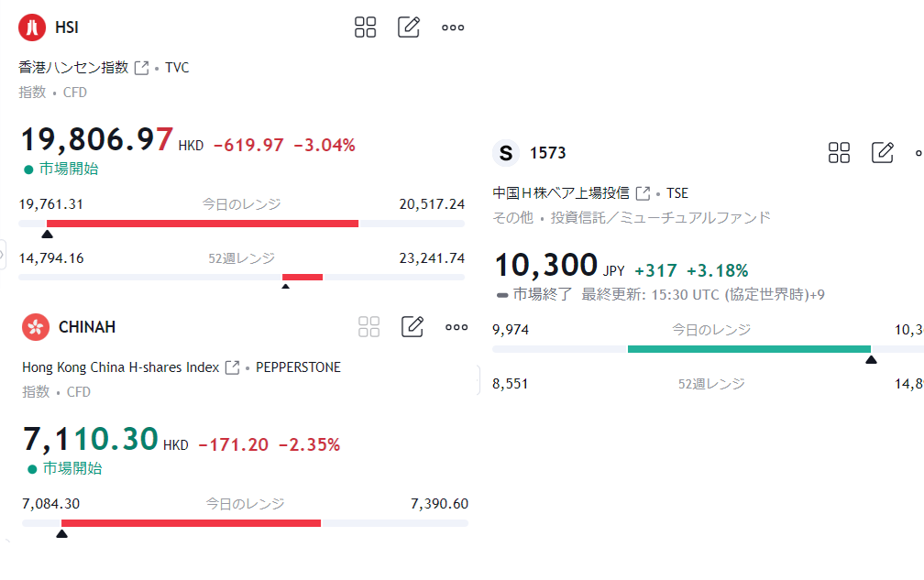Open the 香港ハンセン指数 name link

tap(73, 68)
